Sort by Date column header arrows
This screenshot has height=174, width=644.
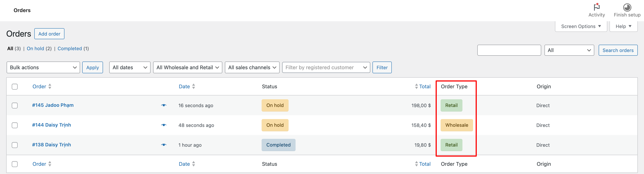(x=193, y=86)
